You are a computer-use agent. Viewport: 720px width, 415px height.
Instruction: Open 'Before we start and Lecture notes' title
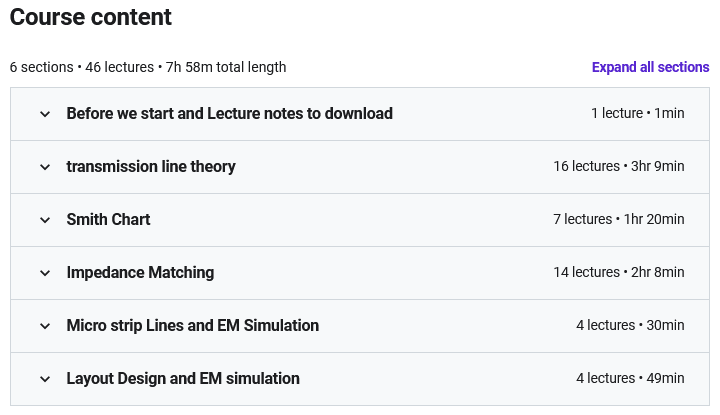pyautogui.click(x=229, y=113)
